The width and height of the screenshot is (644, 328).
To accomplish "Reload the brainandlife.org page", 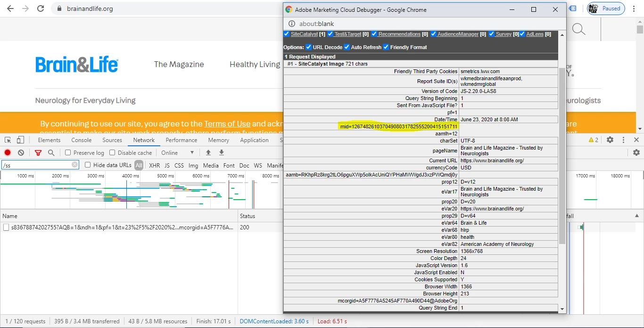I will 41,8.
